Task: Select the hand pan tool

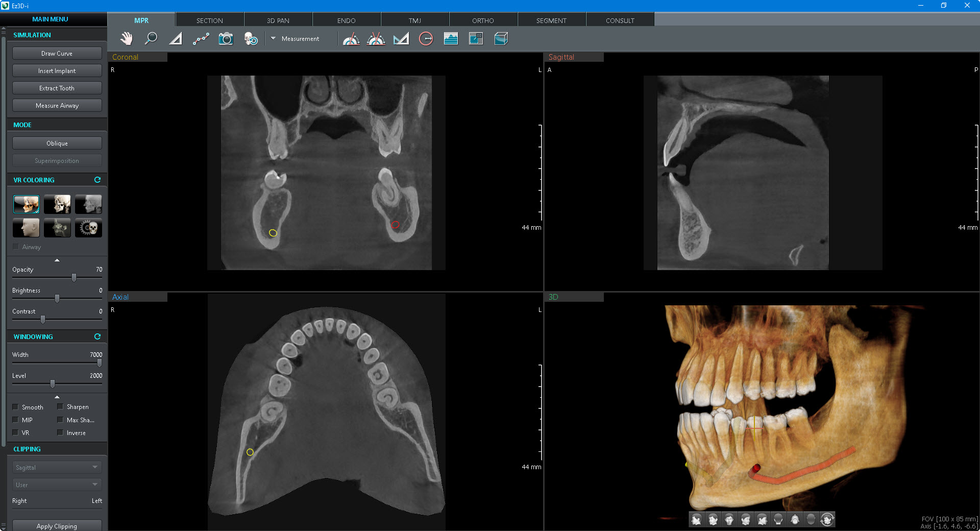Action: (127, 39)
